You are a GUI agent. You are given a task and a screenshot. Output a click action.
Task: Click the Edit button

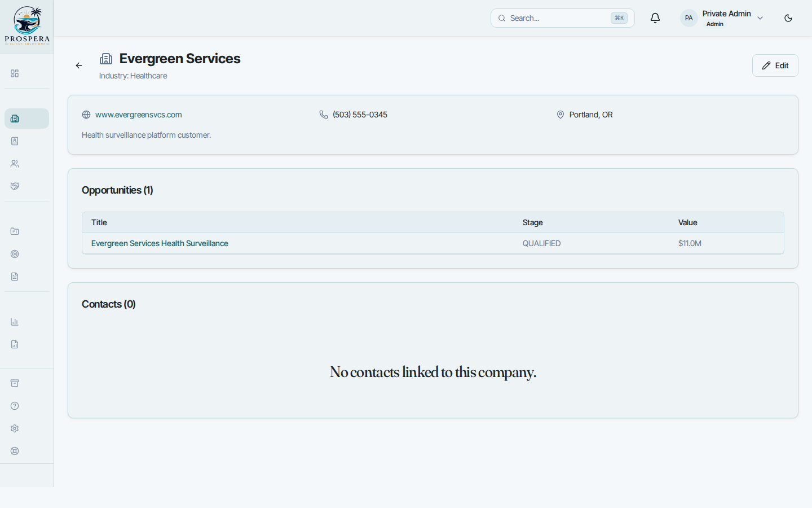pos(775,65)
